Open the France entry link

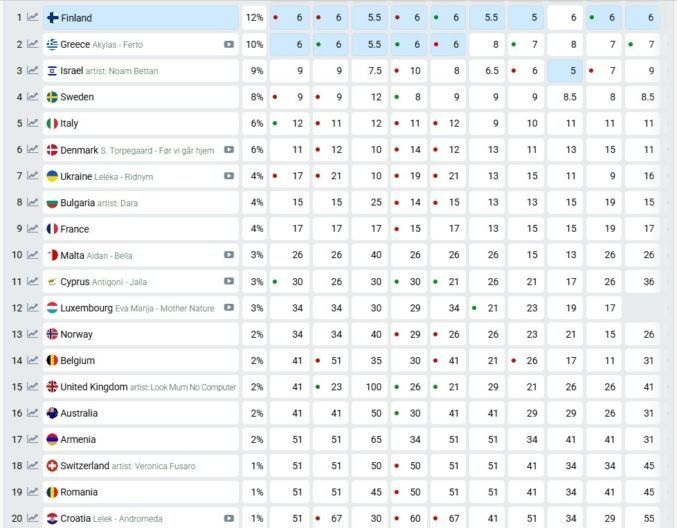(x=74, y=229)
